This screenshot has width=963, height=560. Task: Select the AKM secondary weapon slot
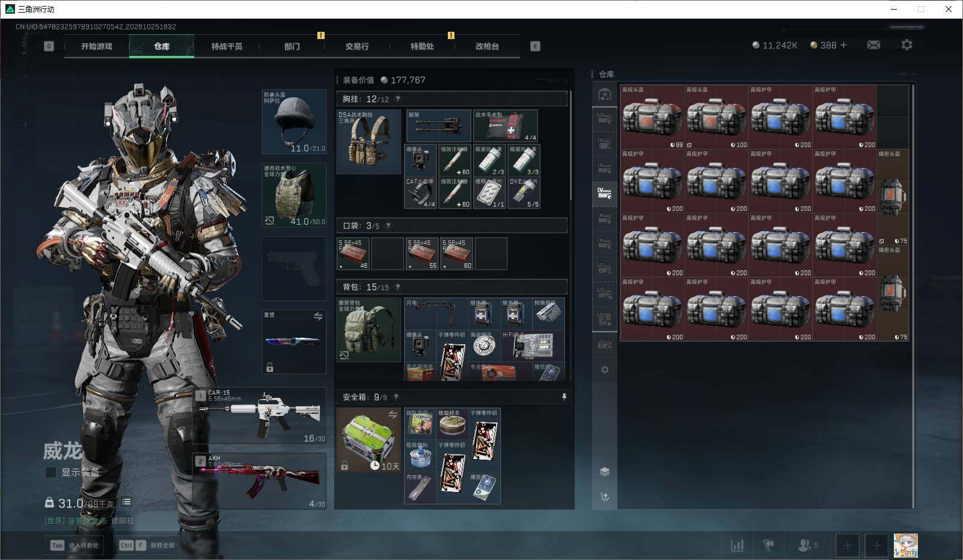point(260,481)
